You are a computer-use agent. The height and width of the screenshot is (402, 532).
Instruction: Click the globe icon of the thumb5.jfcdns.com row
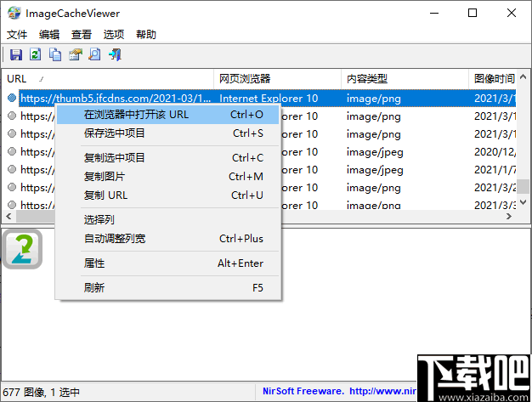(12, 98)
